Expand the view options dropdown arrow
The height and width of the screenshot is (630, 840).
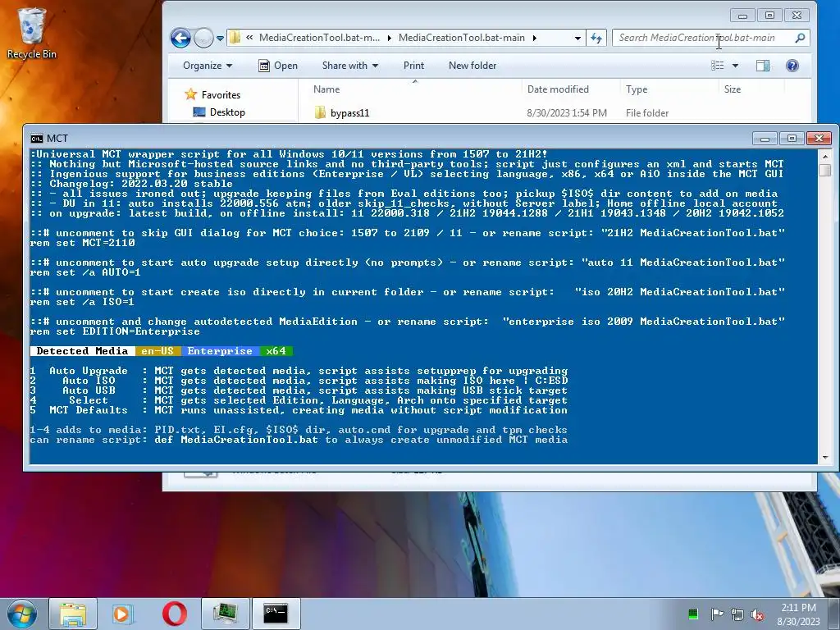click(736, 66)
